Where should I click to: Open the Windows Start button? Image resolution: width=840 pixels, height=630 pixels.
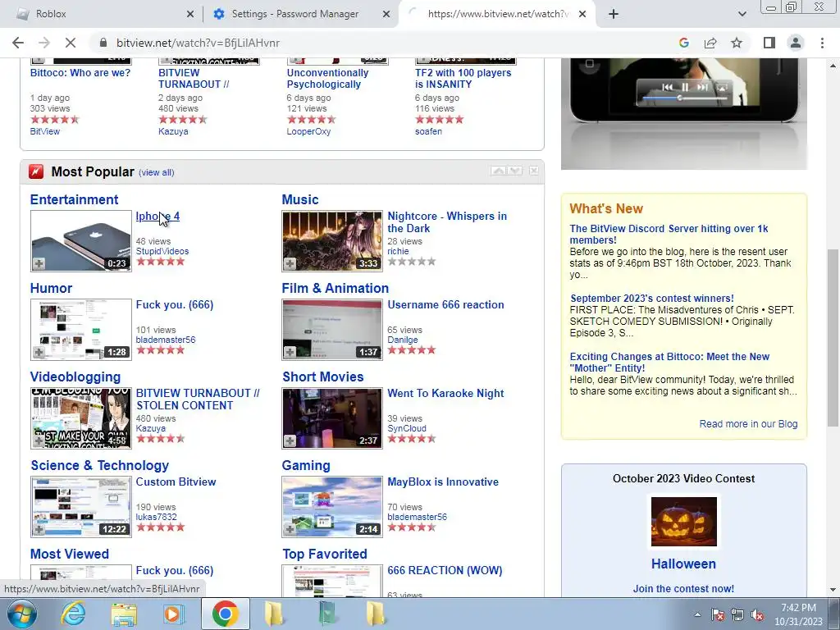click(x=21, y=614)
